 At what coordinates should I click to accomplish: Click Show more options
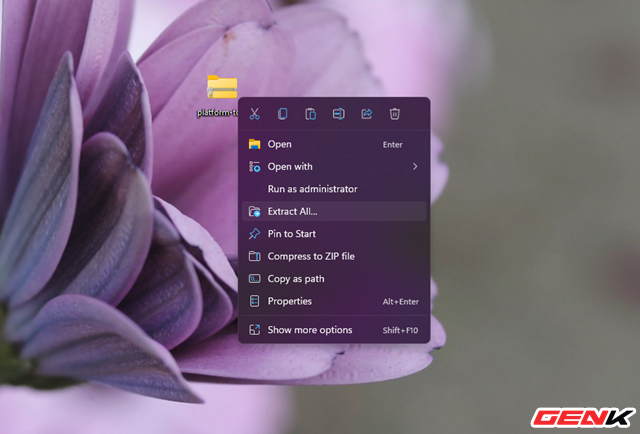334,330
